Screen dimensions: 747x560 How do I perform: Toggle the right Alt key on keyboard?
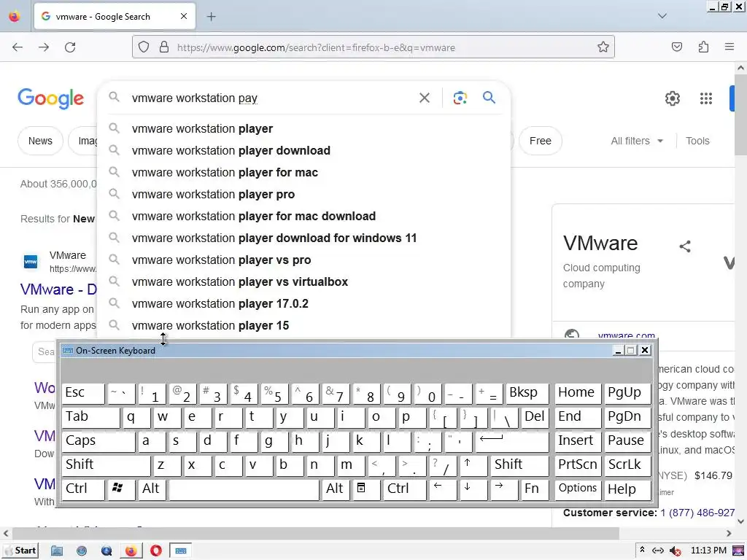click(x=336, y=489)
